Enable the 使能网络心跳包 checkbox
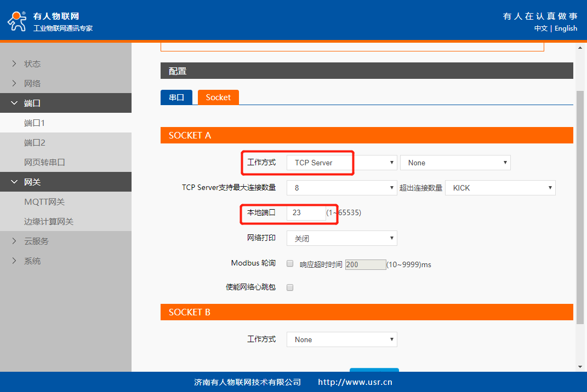Viewport: 587px width, 392px height. tap(290, 287)
